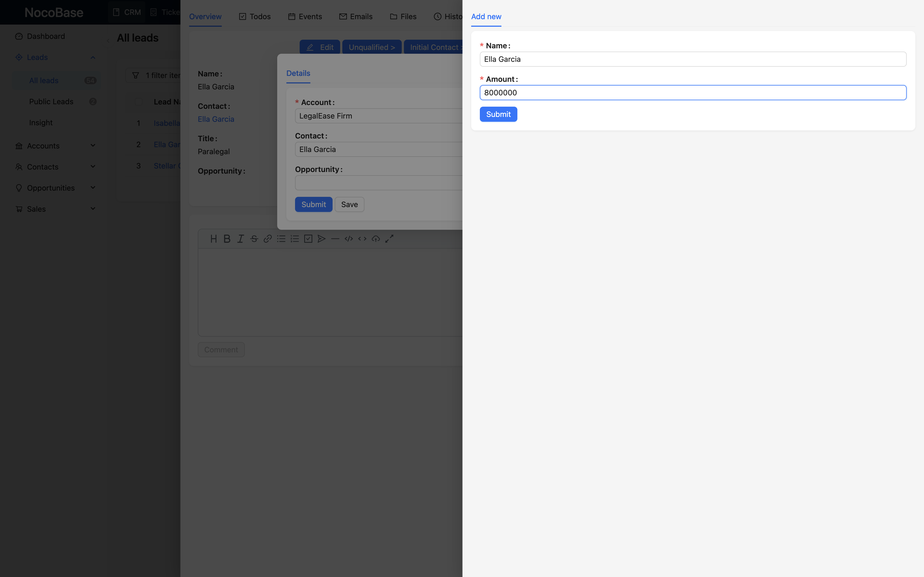Collapse the Leads sidebar menu
This screenshot has height=577, width=924.
pos(93,57)
